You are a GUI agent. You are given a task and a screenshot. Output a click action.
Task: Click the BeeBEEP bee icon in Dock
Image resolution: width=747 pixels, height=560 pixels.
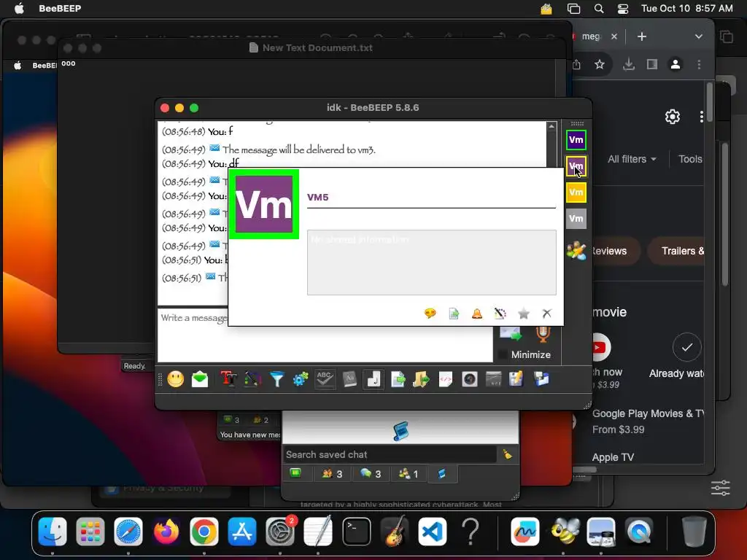pyautogui.click(x=565, y=532)
